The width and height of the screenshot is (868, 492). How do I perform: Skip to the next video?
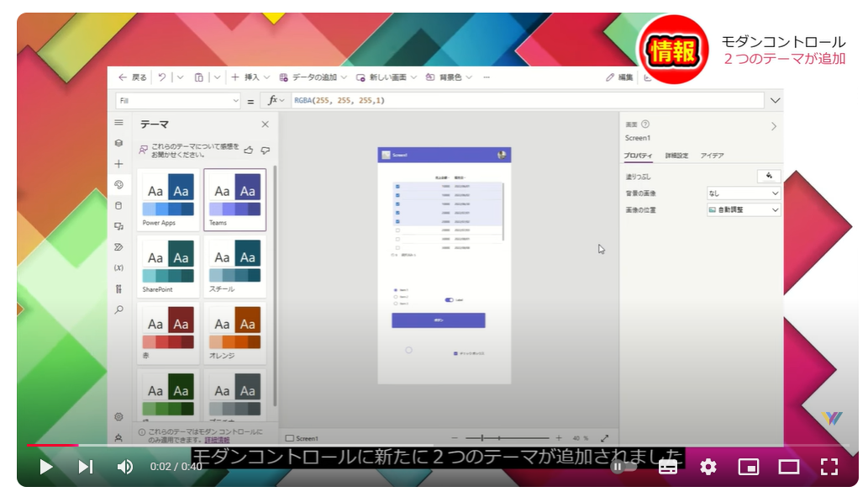(85, 467)
